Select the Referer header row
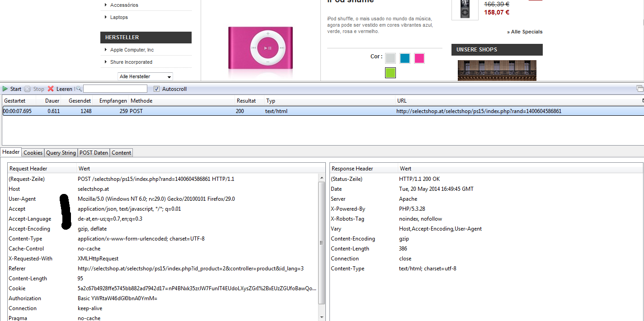Image resolution: width=644 pixels, height=321 pixels. [163, 269]
